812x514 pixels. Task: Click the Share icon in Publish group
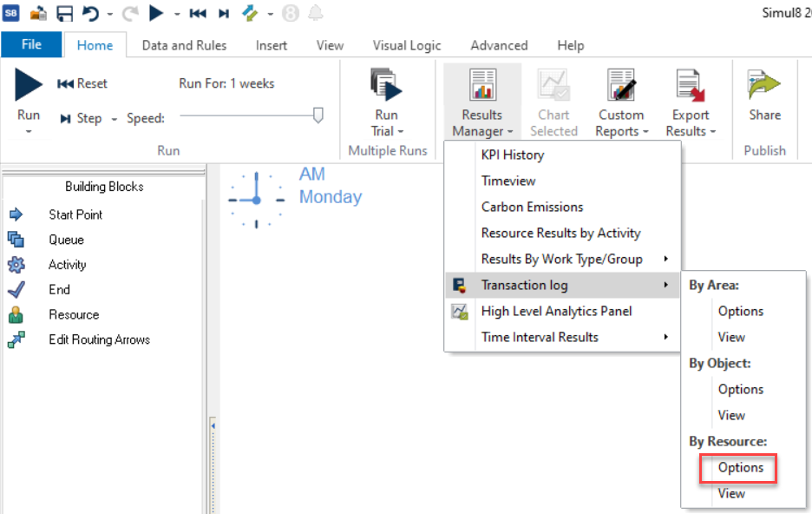[x=764, y=85]
